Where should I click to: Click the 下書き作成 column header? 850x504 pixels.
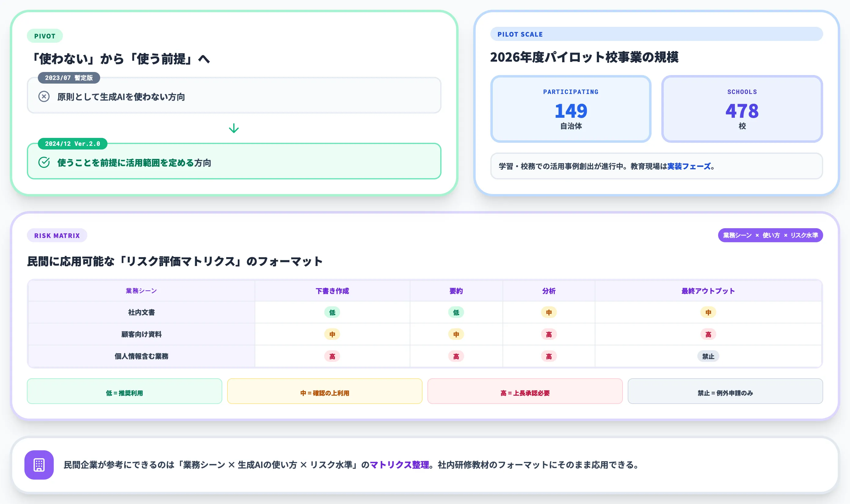click(332, 291)
